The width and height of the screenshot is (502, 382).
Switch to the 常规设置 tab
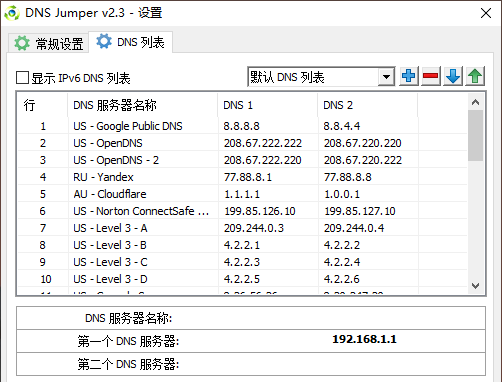pyautogui.click(x=49, y=43)
